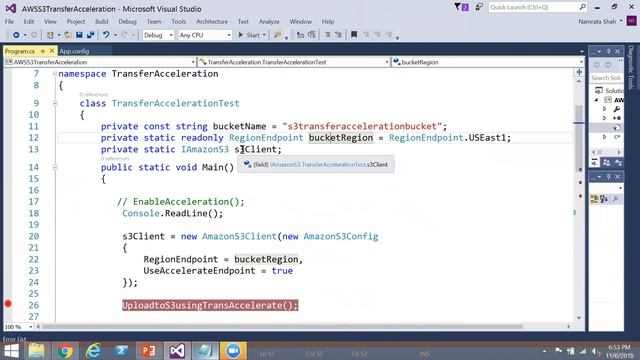The width and height of the screenshot is (640, 360).
Task: Open the TransferAccelerationTest class dropdown
Action: (294, 62)
